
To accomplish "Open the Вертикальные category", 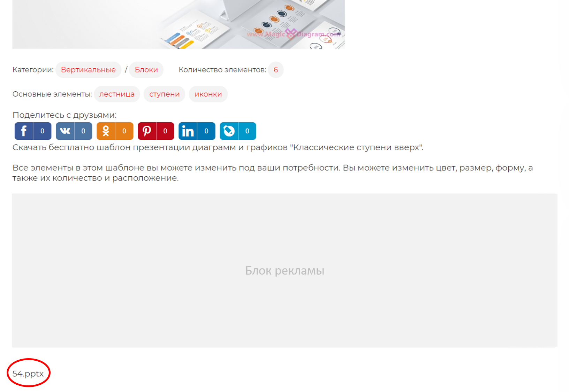I will click(x=88, y=70).
